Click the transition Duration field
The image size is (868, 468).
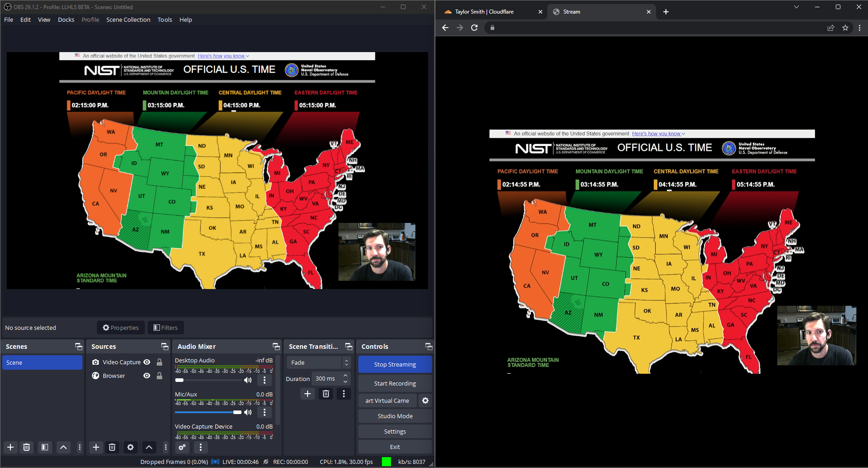pyautogui.click(x=327, y=379)
